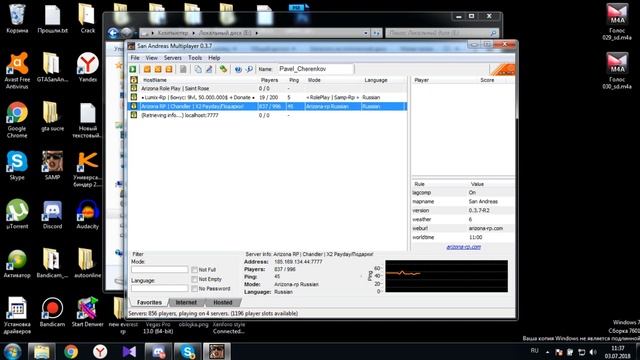Open the File menu
Screen dimensions: 640x360
135,58
